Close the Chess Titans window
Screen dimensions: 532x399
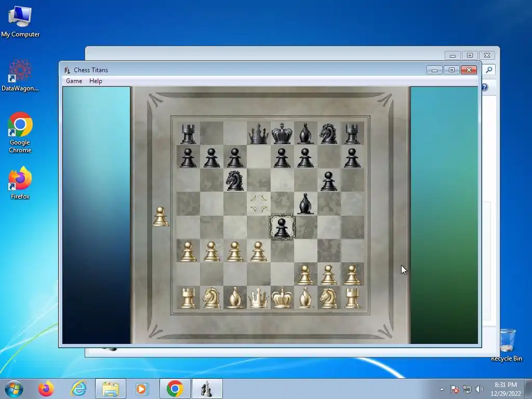(469, 70)
